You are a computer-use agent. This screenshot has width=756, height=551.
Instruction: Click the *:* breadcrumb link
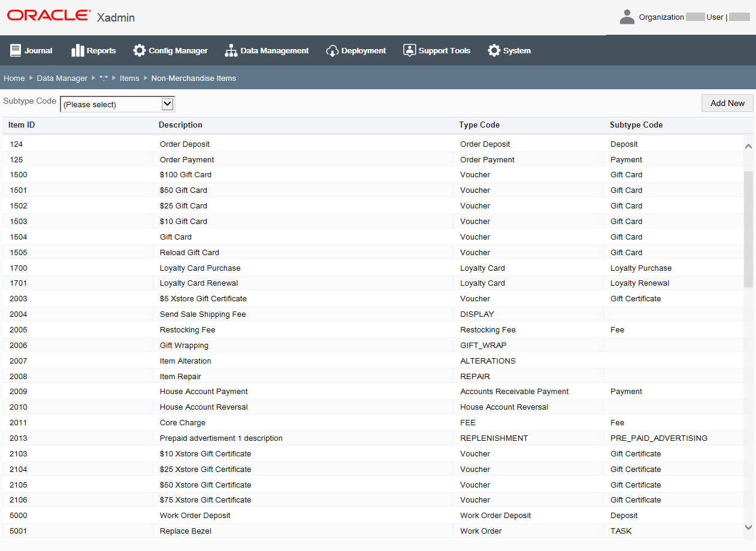(104, 78)
